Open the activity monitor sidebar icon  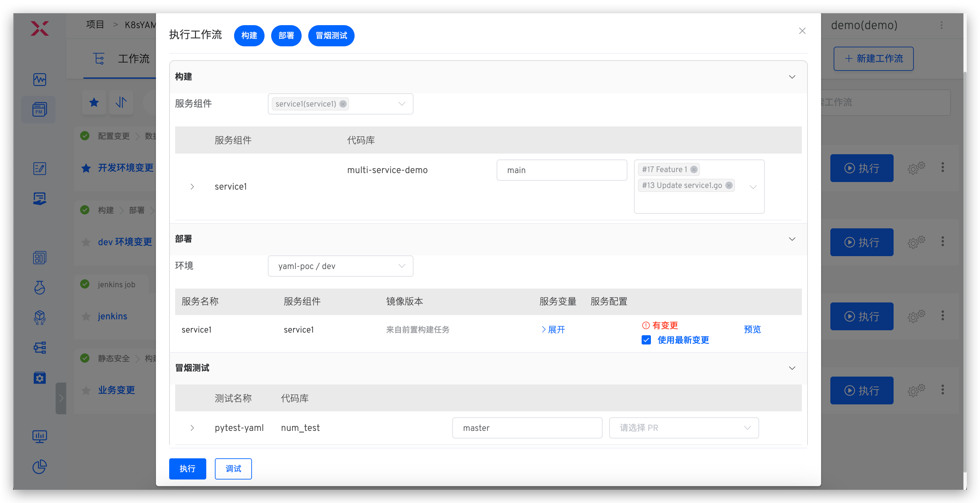[40, 79]
